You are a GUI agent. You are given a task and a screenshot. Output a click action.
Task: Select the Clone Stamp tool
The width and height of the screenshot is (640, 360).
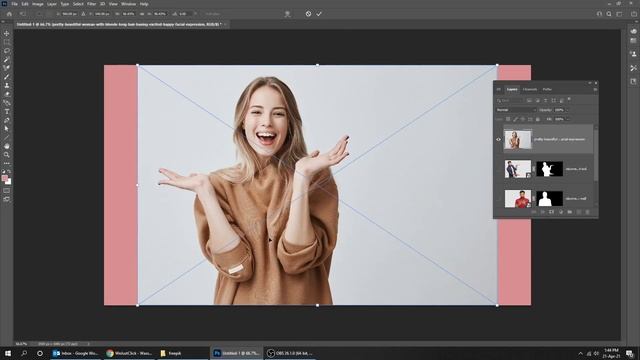[x=7, y=85]
